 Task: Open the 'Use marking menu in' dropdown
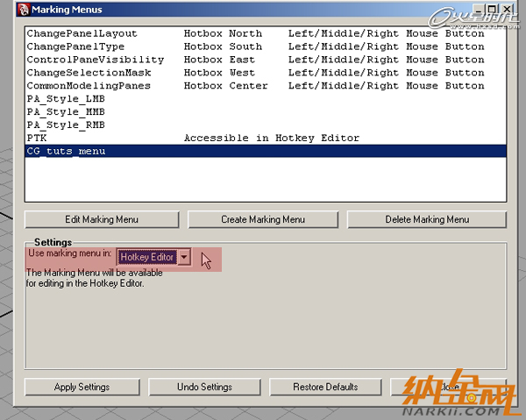[184, 258]
